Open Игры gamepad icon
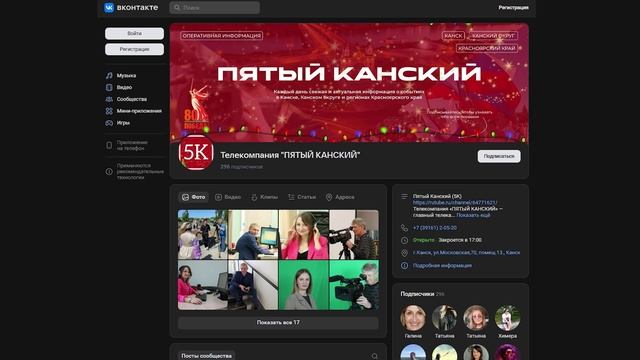 click(109, 123)
